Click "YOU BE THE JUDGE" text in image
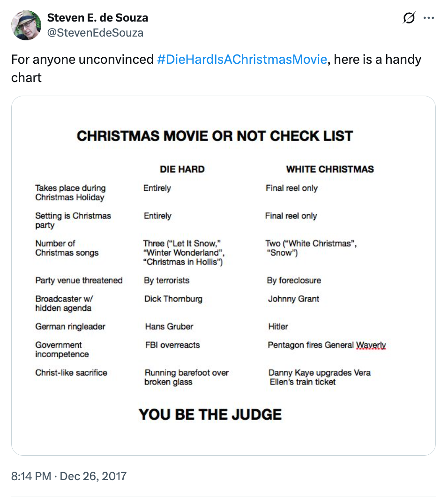Screen dimensions: 448x497 click(x=210, y=414)
